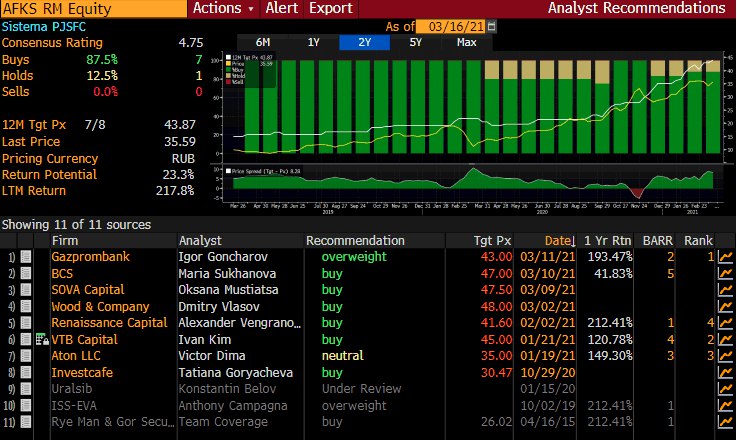This screenshot has width=737, height=440.
Task: Click the Sistema PJSFC company name
Action: (x=44, y=27)
